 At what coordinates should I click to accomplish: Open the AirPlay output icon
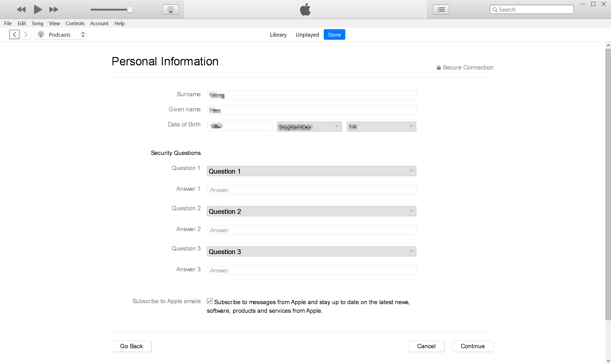tap(170, 10)
